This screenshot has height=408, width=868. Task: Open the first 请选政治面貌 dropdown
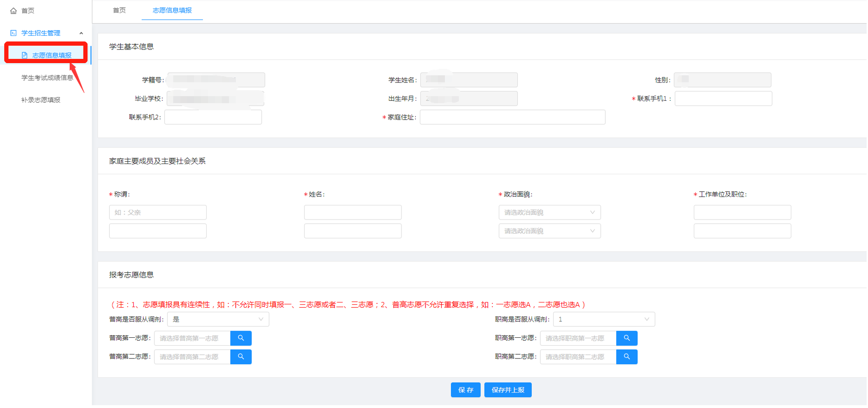[550, 212]
